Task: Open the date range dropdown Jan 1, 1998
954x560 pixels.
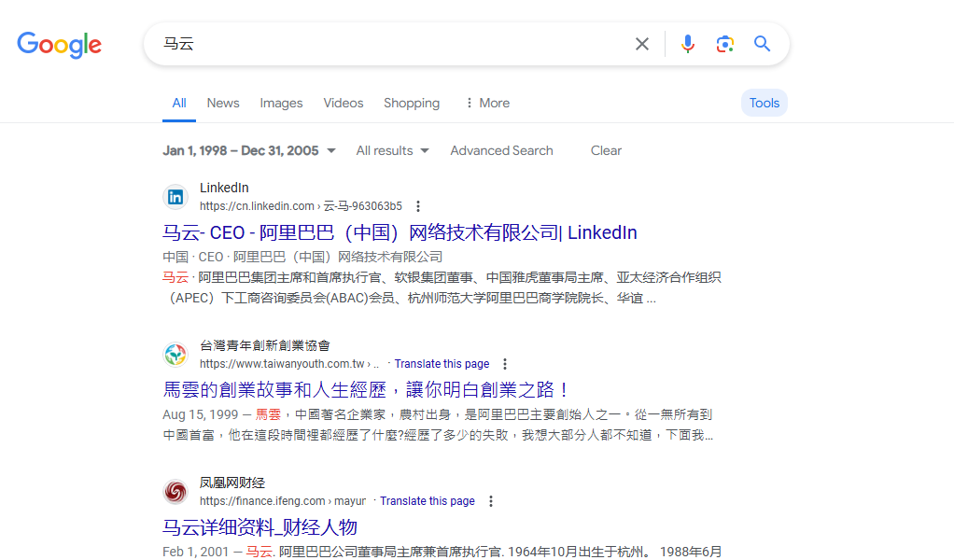Action: (249, 151)
